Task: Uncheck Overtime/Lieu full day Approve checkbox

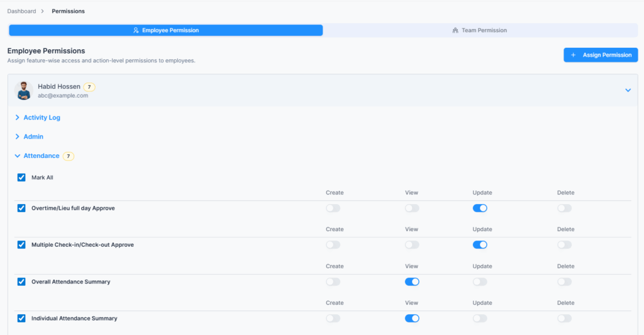Action: click(x=21, y=208)
